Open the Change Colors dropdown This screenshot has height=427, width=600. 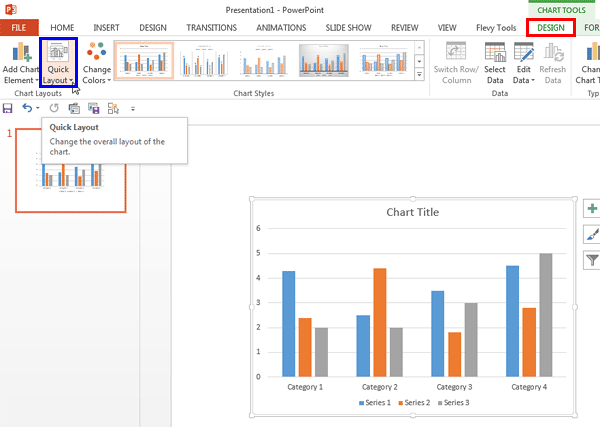coord(96,63)
